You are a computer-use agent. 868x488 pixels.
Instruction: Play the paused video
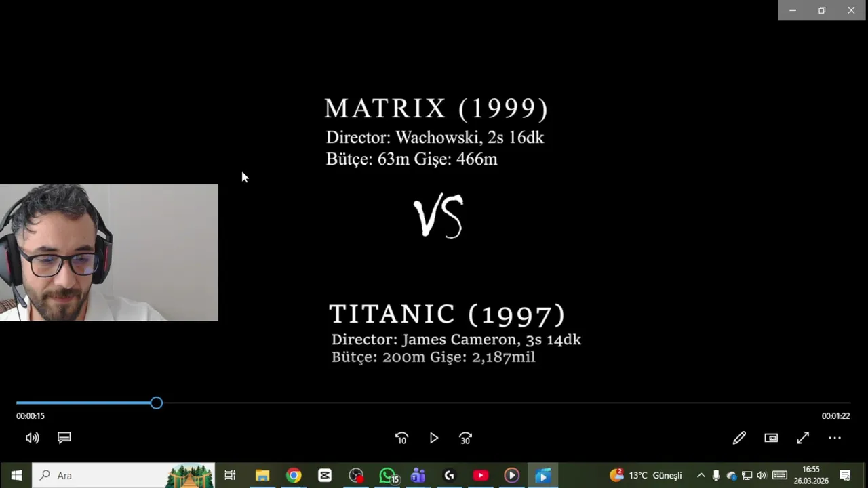pyautogui.click(x=434, y=439)
